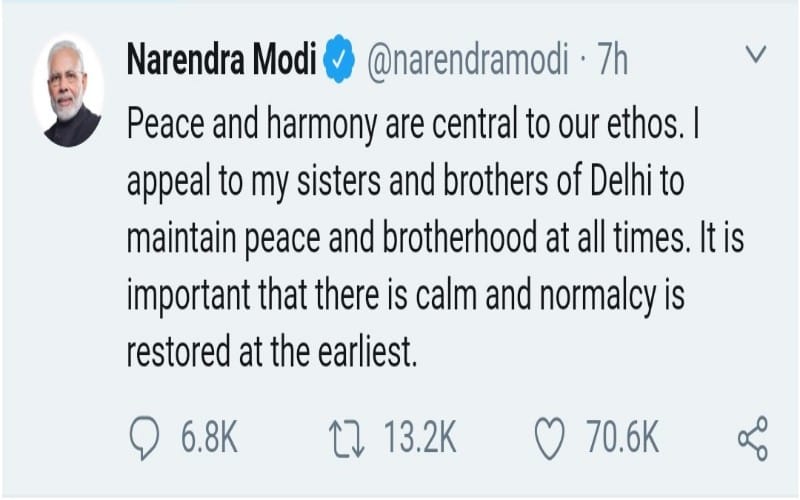Click the 6.8K replies count
This screenshot has height=500, width=800.
tap(210, 436)
